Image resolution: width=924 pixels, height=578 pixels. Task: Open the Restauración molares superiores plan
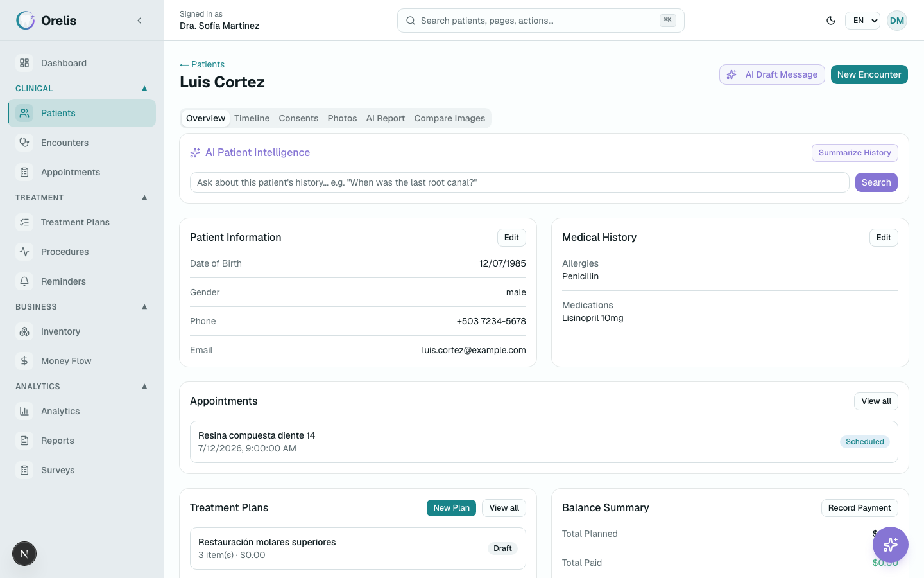(x=357, y=548)
